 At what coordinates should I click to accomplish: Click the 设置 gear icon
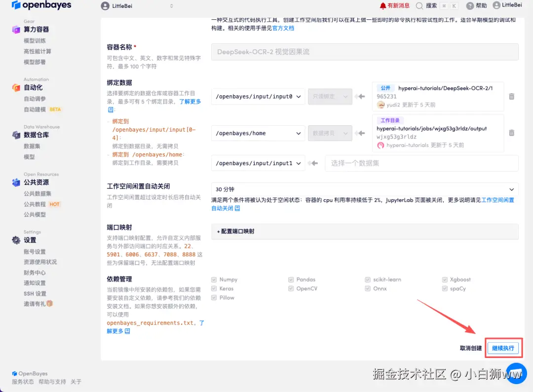pyautogui.click(x=16, y=240)
